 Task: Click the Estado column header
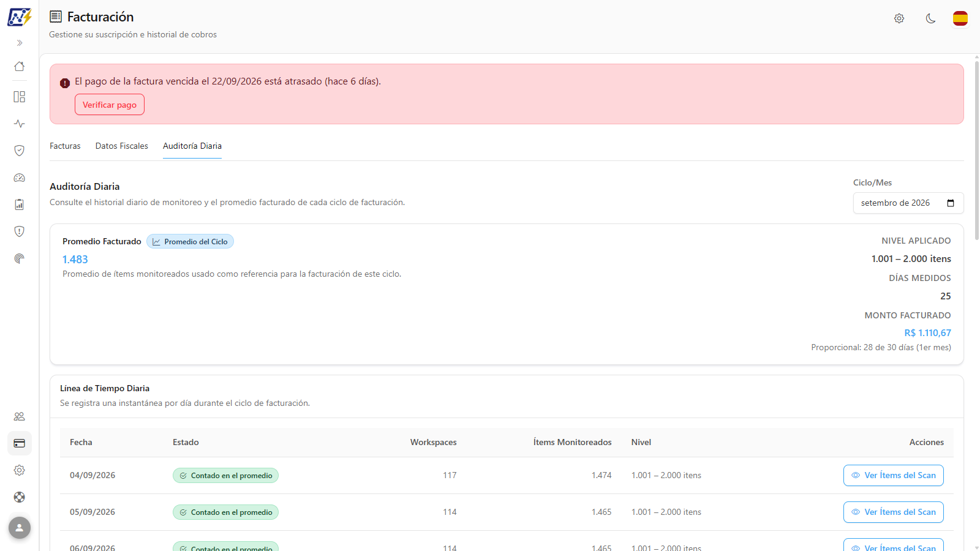pos(186,442)
